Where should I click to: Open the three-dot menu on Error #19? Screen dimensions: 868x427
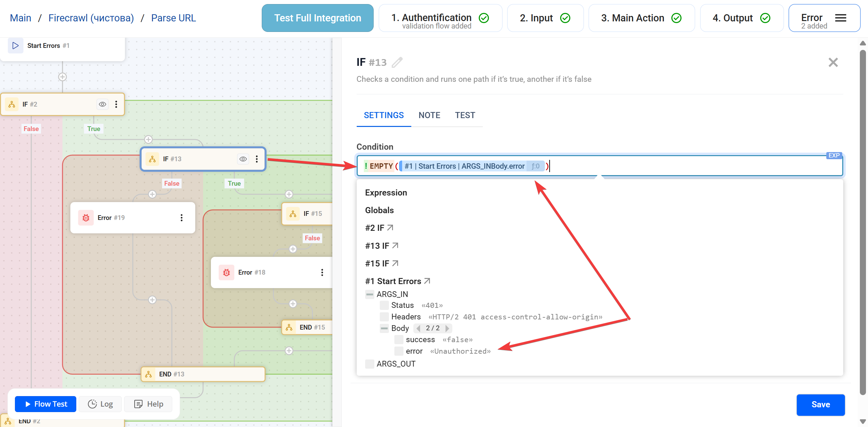coord(182,218)
